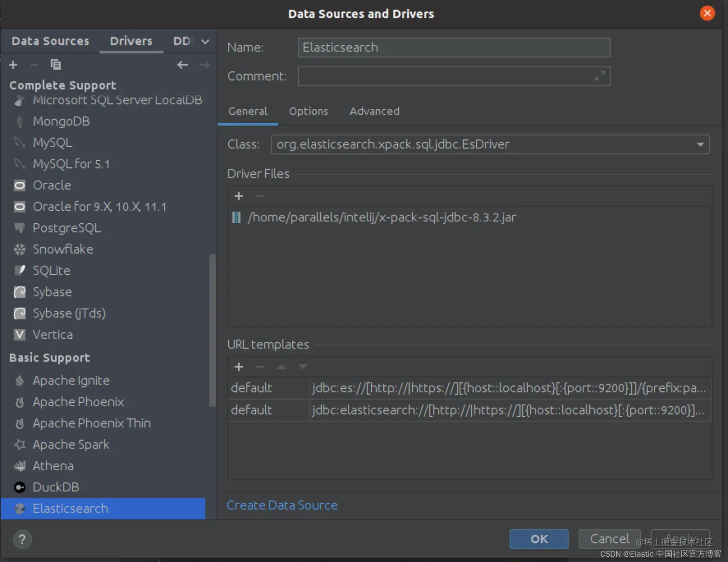Viewport: 728px width, 562px height.
Task: Open the hidden tabs chevron dropdown
Action: [x=204, y=41]
